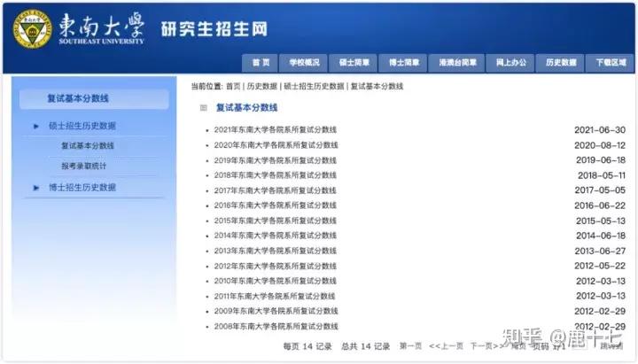Open 2008年东南大学各院系所复试分数线
The image size is (638, 364).
276,326
